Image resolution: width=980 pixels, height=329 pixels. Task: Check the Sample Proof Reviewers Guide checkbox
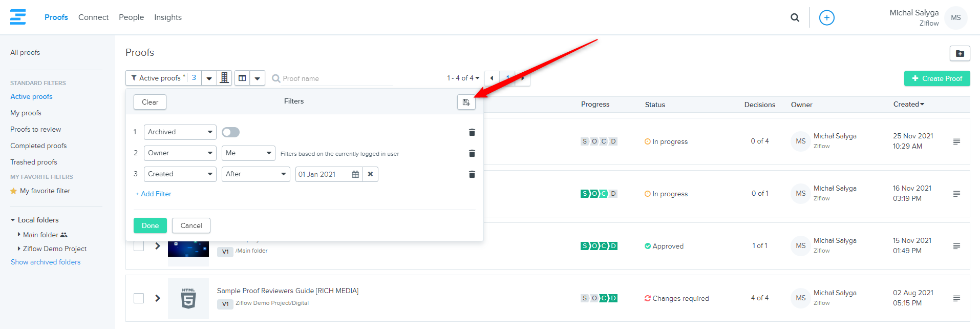(x=139, y=298)
